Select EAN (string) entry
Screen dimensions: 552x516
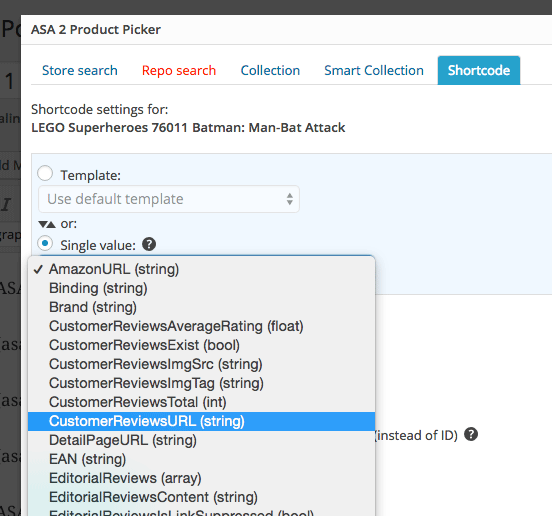(x=201, y=459)
